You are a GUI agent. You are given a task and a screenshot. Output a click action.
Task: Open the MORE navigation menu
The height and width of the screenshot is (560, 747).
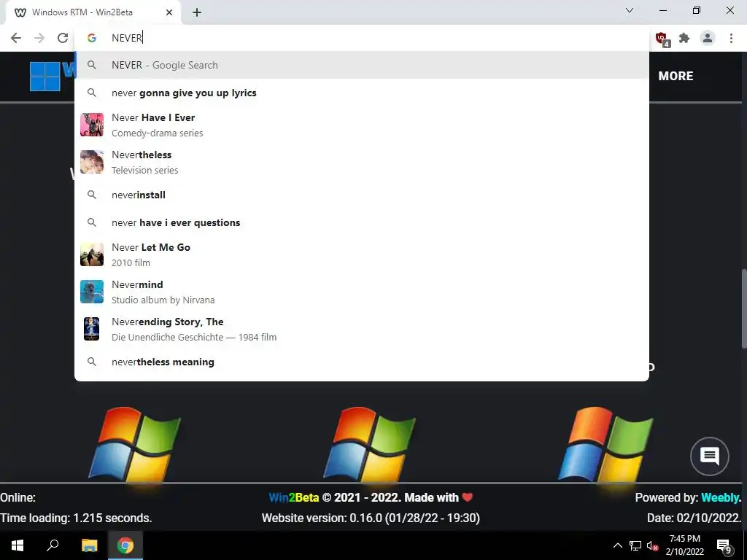676,76
